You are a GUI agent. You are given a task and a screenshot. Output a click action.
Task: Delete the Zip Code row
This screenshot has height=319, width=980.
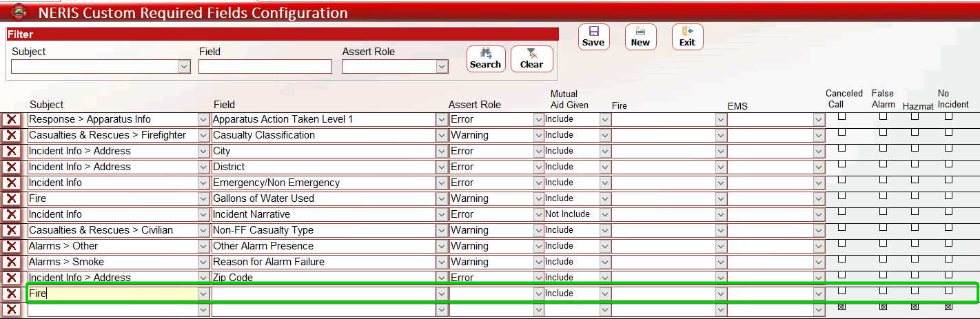[x=12, y=278]
